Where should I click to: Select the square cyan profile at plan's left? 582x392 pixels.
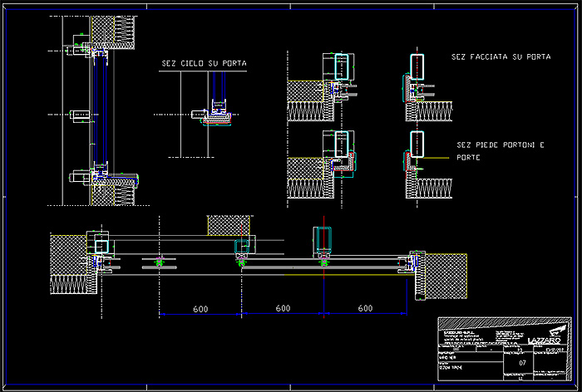(101, 244)
